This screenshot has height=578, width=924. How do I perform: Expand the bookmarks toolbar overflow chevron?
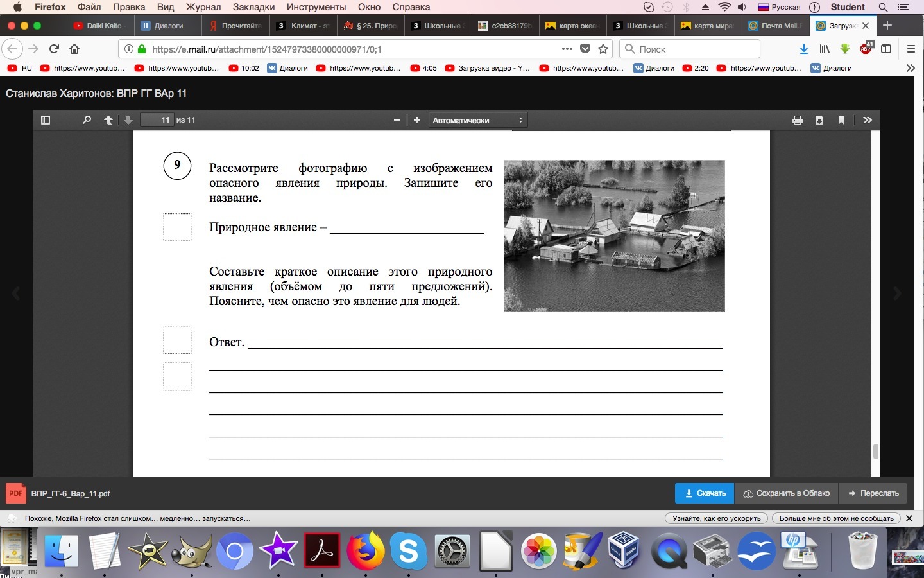click(x=910, y=68)
